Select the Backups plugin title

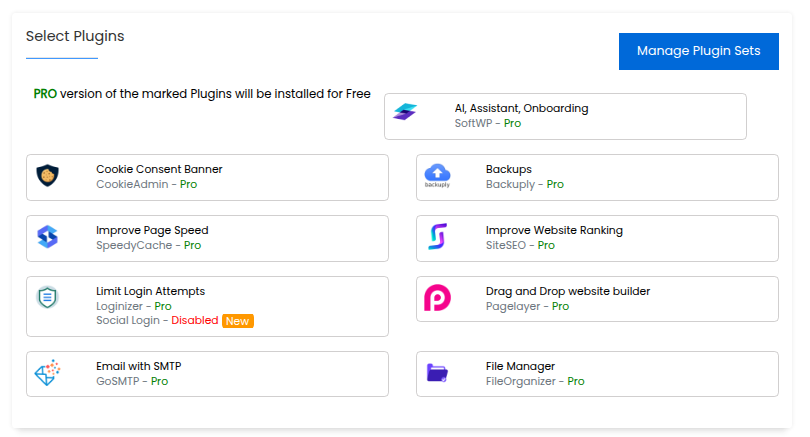tap(508, 169)
